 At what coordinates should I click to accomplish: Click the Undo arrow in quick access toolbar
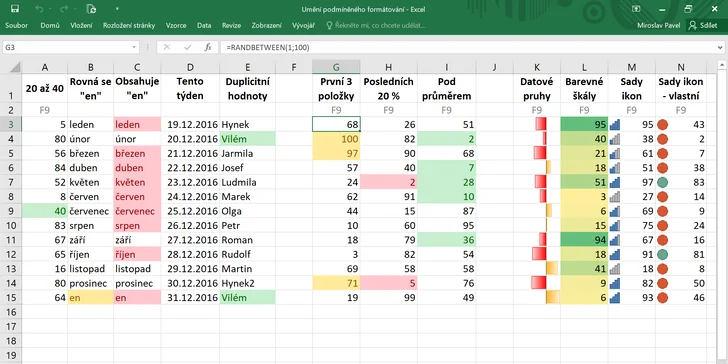(39, 9)
